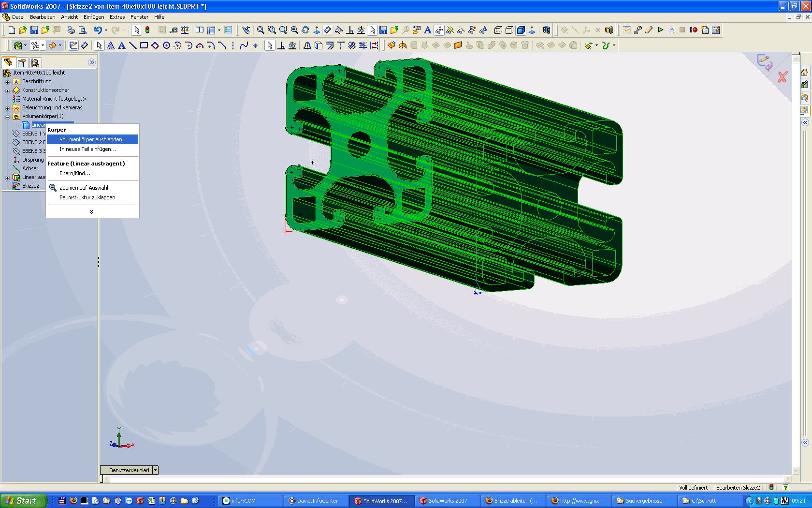Screen dimensions: 812x508
Task: Switch to infor:COM taskbar button
Action: pyautogui.click(x=250, y=501)
